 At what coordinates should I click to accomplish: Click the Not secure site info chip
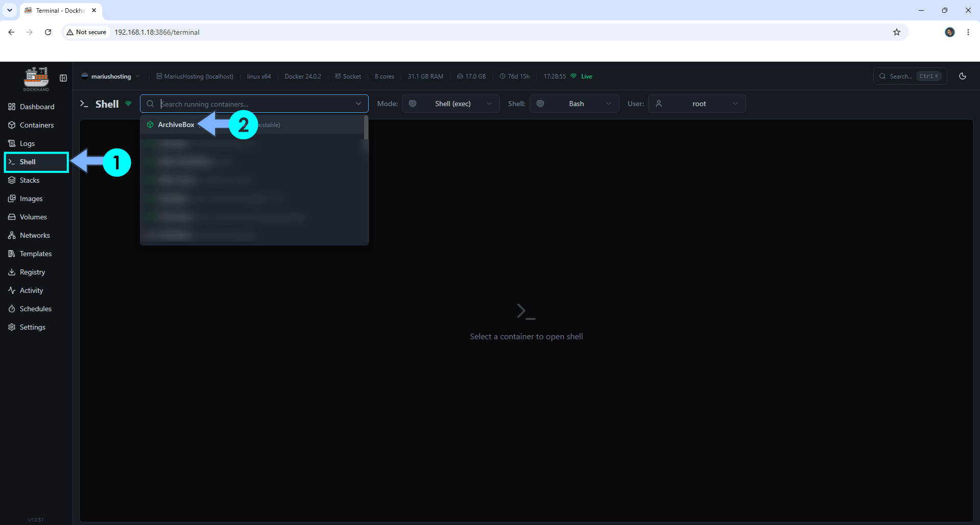(87, 32)
